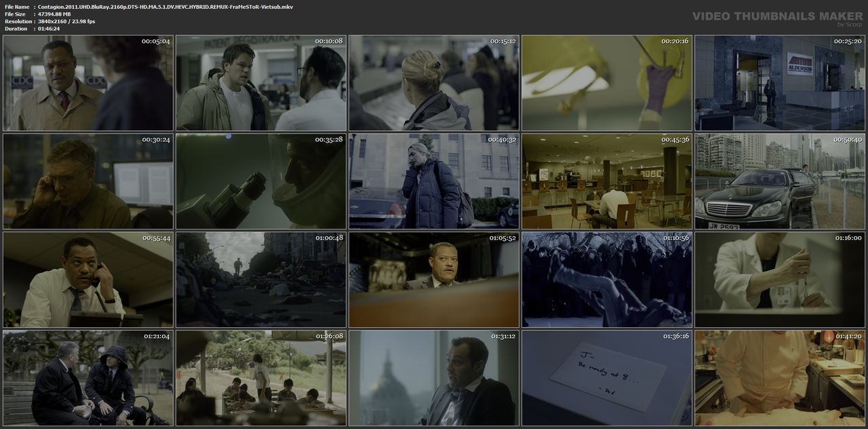Image resolution: width=868 pixels, height=429 pixels.
Task: Open the park bench frame at 01:21:04
Action: click(88, 378)
